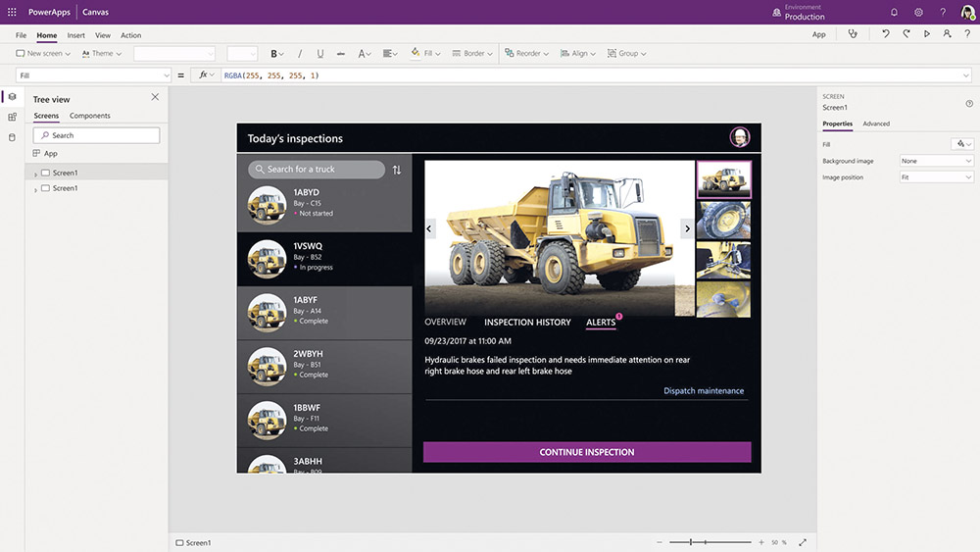
Task: Click the profile avatar in Today's inspections header
Action: pyautogui.click(x=740, y=137)
